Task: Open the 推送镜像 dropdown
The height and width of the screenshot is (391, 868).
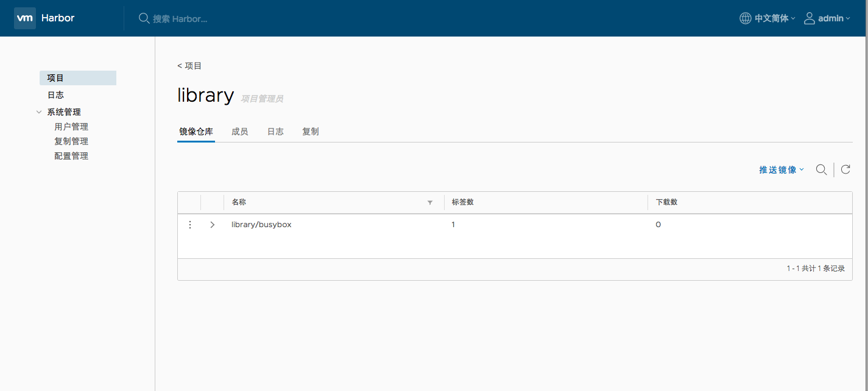Action: click(782, 170)
